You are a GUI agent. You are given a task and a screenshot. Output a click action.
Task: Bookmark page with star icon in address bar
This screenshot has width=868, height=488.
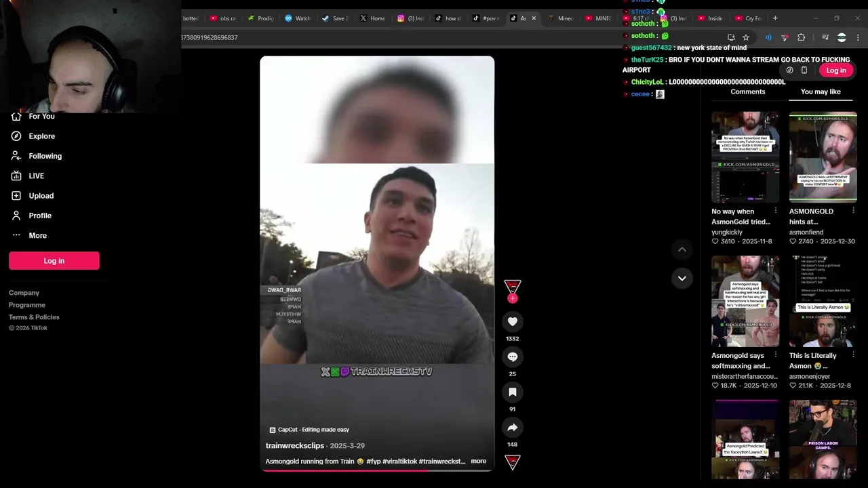coord(746,37)
